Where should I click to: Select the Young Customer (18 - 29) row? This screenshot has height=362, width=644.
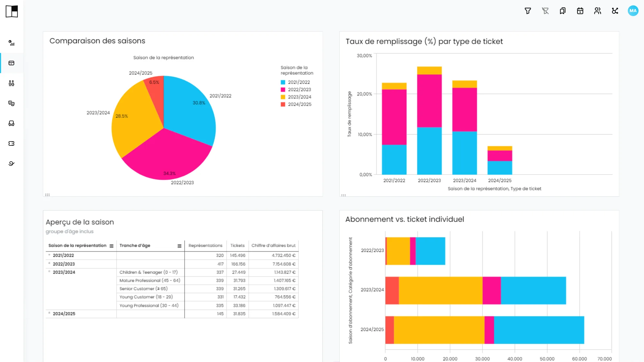point(207,297)
